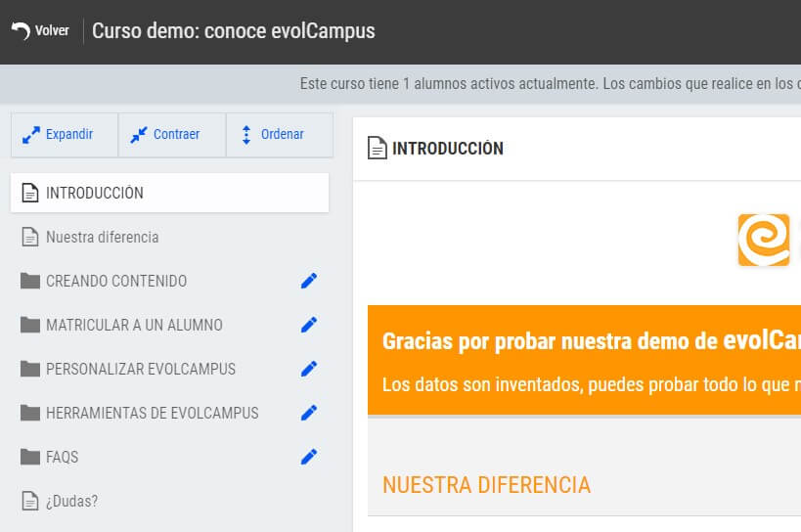Edit MATRICULAR A UN ALUMNO with pencil icon
Viewport: 801px width, 532px height.
click(x=309, y=325)
